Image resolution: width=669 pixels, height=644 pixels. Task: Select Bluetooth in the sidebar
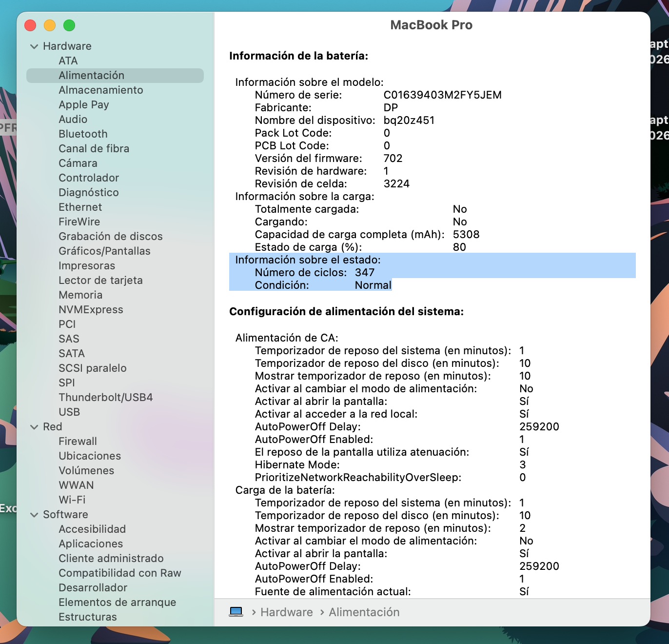pyautogui.click(x=83, y=134)
